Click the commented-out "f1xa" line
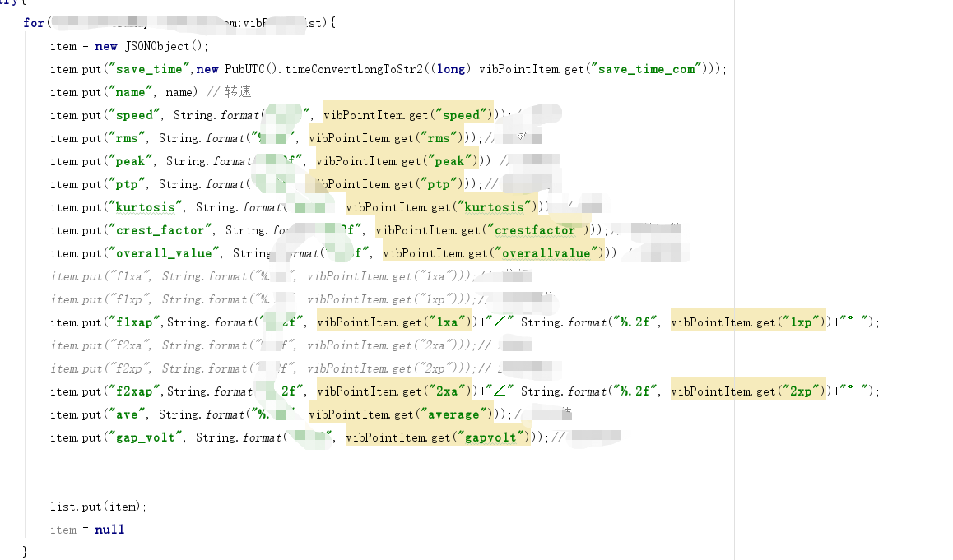Screen dimensions: 953x560 pos(291,277)
